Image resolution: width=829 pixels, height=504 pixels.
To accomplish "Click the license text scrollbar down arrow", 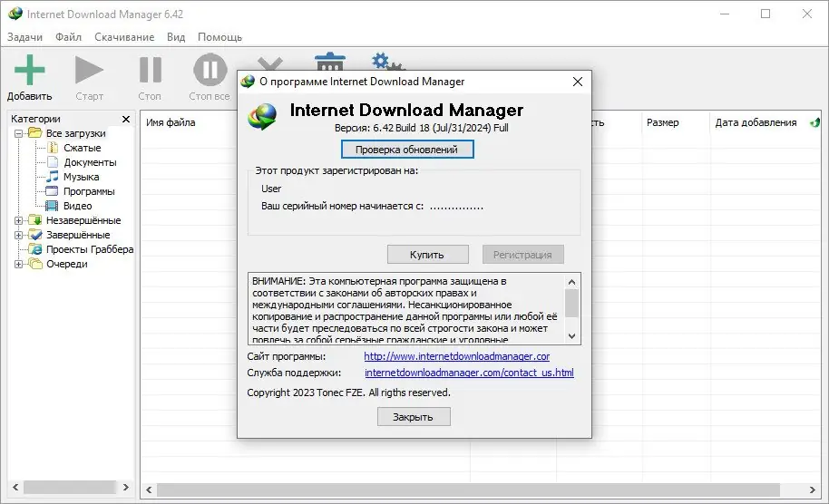I will pyautogui.click(x=571, y=336).
